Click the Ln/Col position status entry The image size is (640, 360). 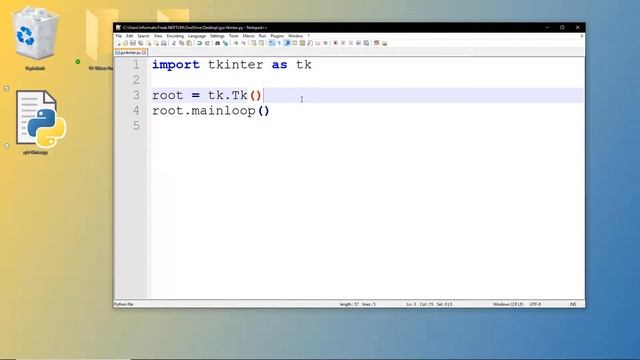coord(429,304)
